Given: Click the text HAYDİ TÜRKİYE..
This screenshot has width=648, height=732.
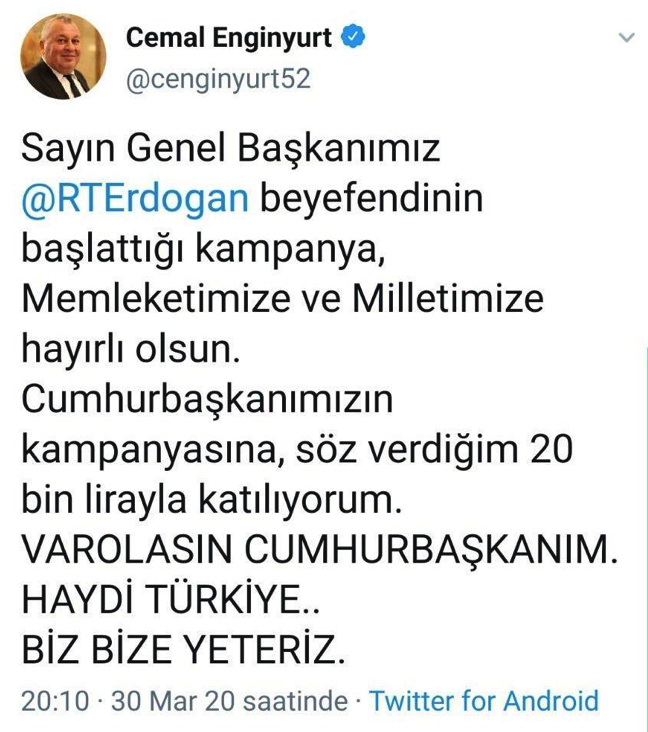Looking at the screenshot, I should [x=170, y=599].
